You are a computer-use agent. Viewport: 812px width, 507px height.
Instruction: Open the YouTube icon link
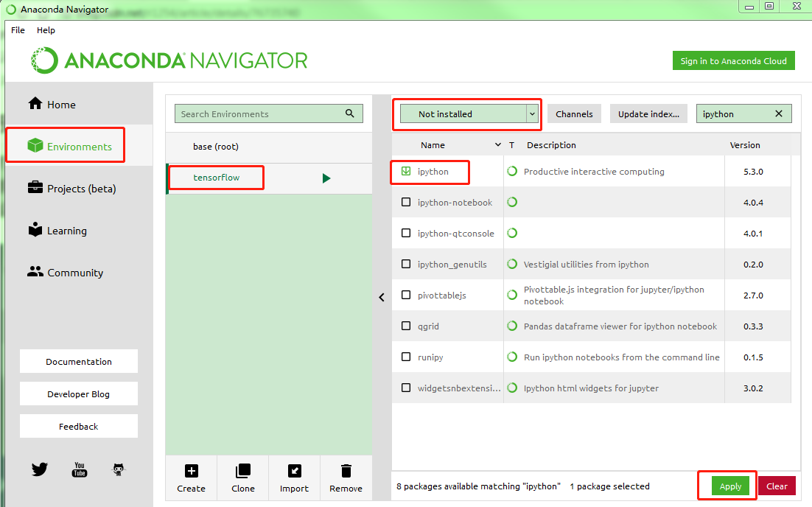(x=80, y=469)
